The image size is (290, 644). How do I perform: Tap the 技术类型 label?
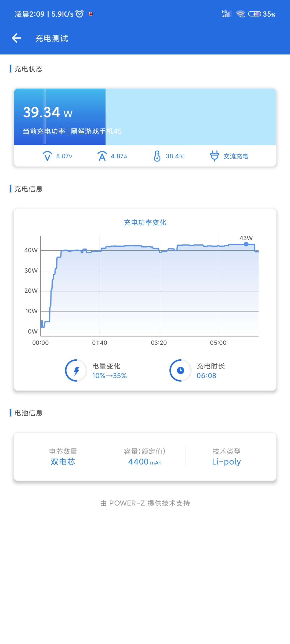tap(227, 451)
